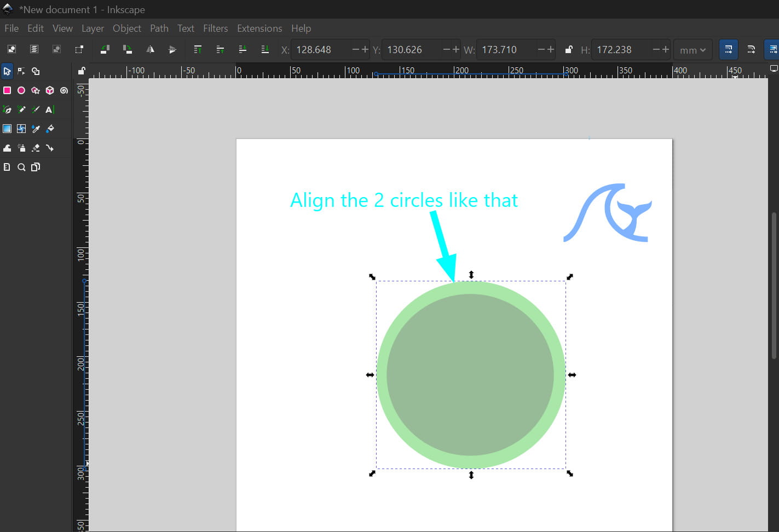This screenshot has height=532, width=779.
Task: Decrease W value with minus button
Action: click(541, 50)
